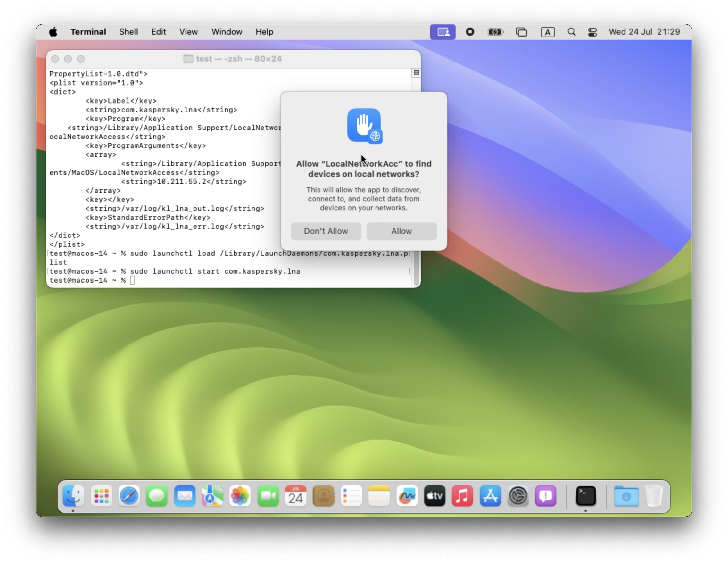The height and width of the screenshot is (564, 728).
Task: Open the Terminal menu
Action: (88, 32)
